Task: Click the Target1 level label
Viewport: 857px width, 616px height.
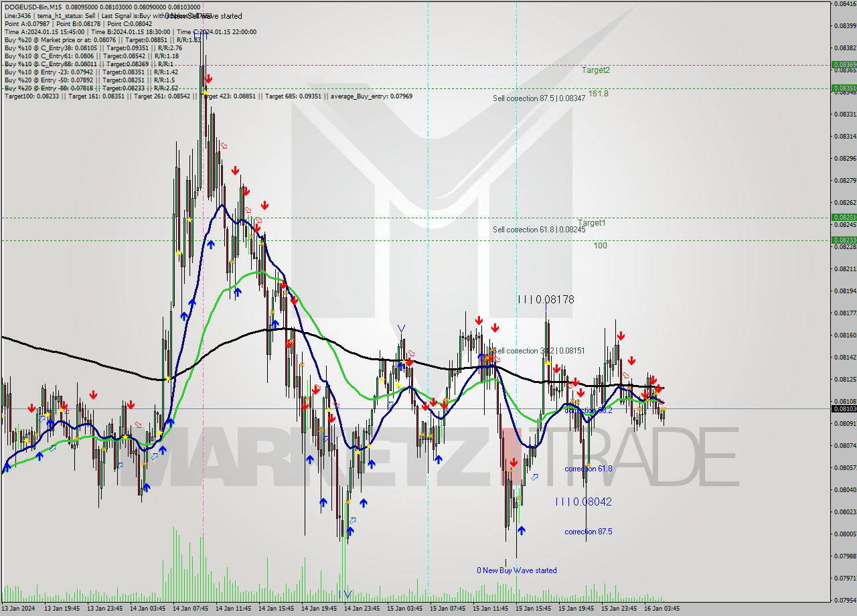Action: (x=592, y=222)
